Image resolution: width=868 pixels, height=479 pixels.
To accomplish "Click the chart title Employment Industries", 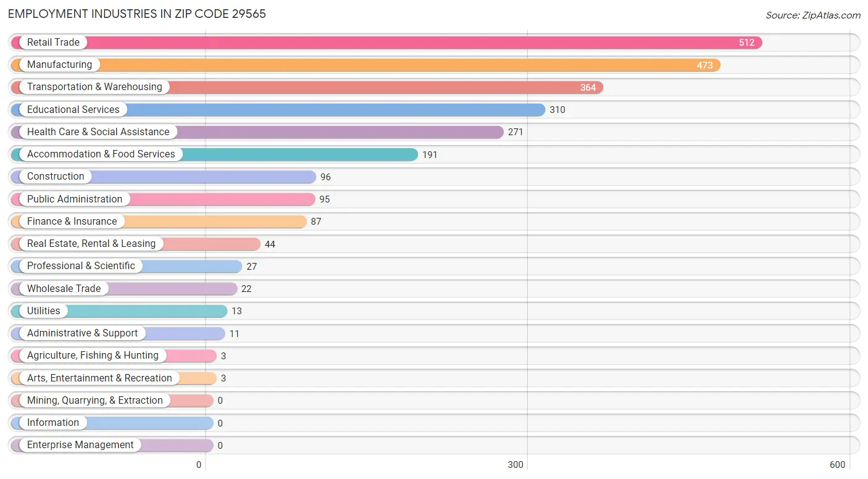I will tap(137, 14).
